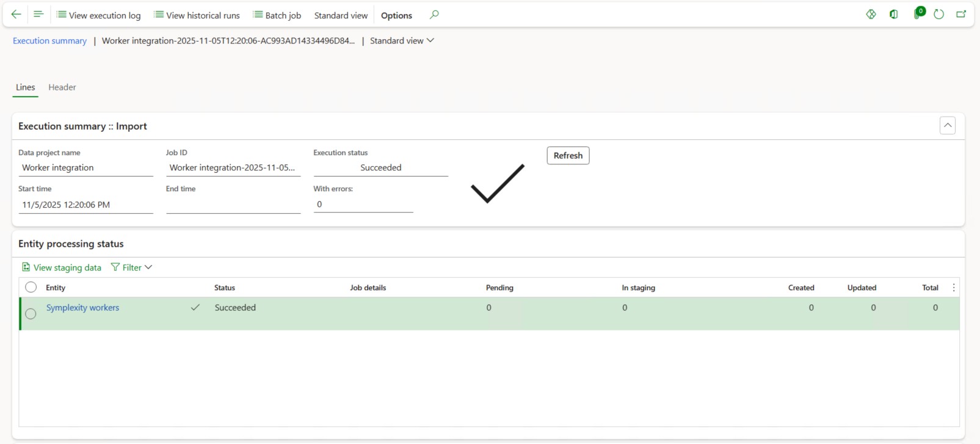Click the Refresh button
The width and height of the screenshot is (980, 444).
[568, 156]
